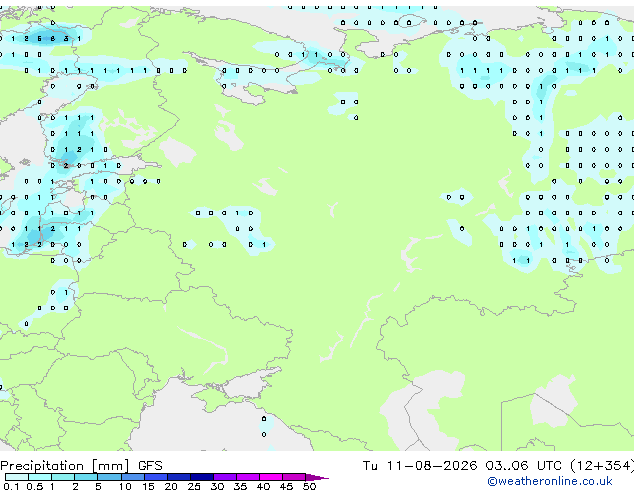Pick the 5–10 mm legend color swatch

point(110,477)
